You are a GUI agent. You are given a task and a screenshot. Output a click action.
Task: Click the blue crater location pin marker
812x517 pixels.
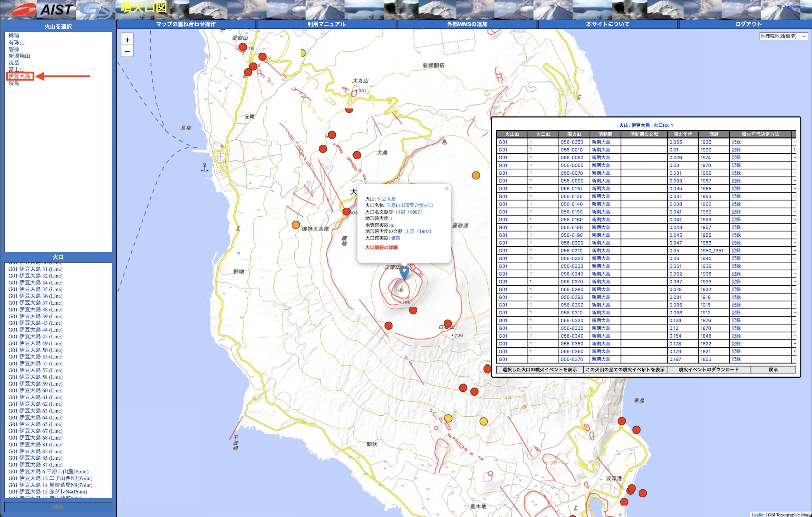tap(404, 272)
